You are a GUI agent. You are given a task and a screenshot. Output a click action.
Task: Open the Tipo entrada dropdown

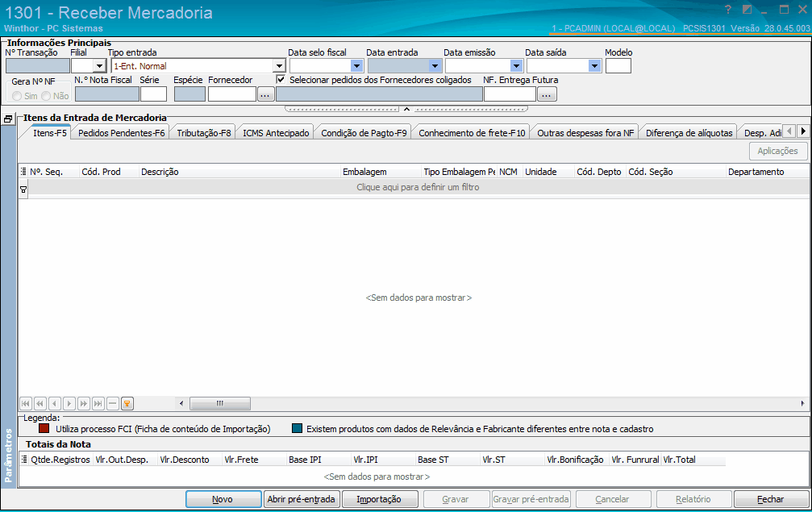tap(279, 66)
